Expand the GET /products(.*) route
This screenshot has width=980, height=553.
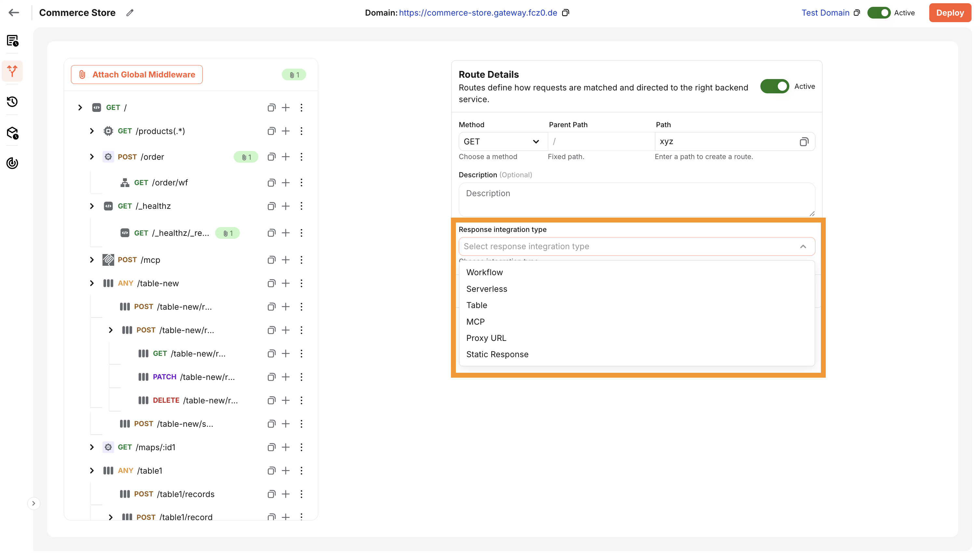92,131
